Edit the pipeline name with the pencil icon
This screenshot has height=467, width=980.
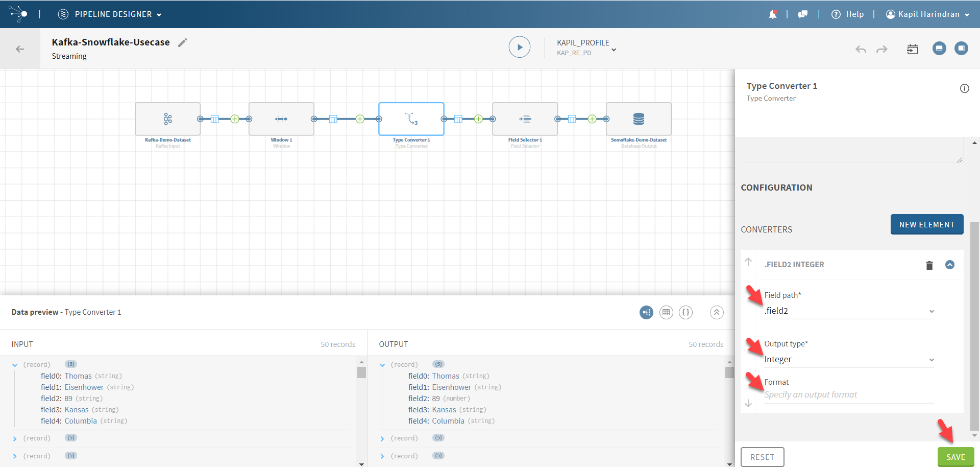tap(182, 42)
